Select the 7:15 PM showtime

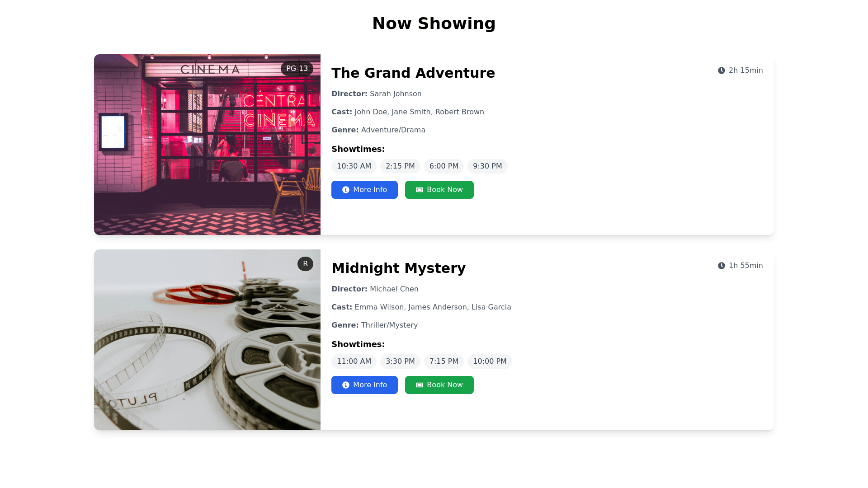[x=444, y=361]
